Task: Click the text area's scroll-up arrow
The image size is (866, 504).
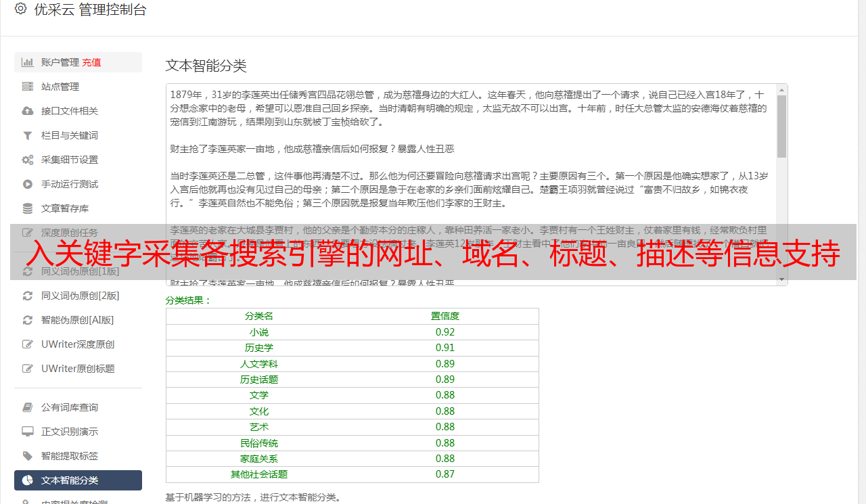Action: point(782,89)
